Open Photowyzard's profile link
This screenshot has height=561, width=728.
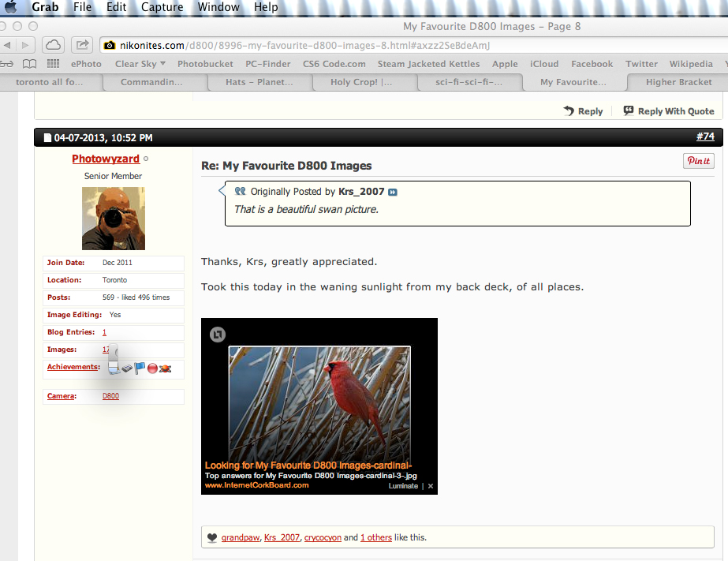pos(106,159)
